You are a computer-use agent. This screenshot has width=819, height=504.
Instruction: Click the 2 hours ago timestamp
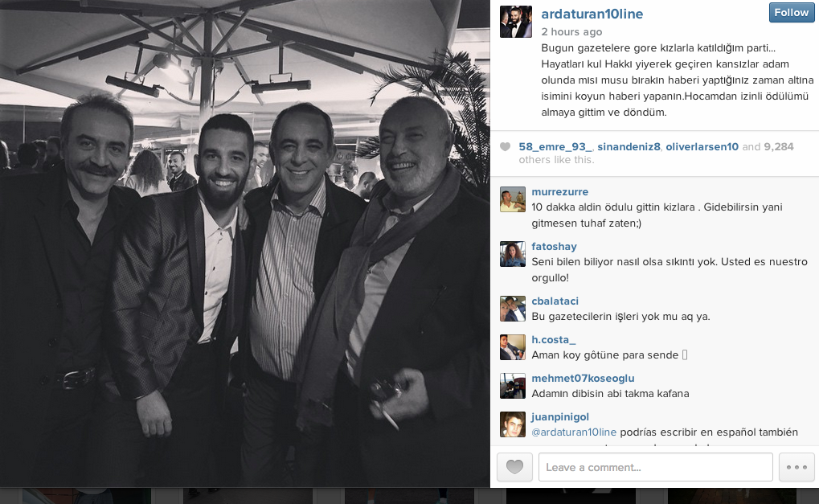[571, 32]
